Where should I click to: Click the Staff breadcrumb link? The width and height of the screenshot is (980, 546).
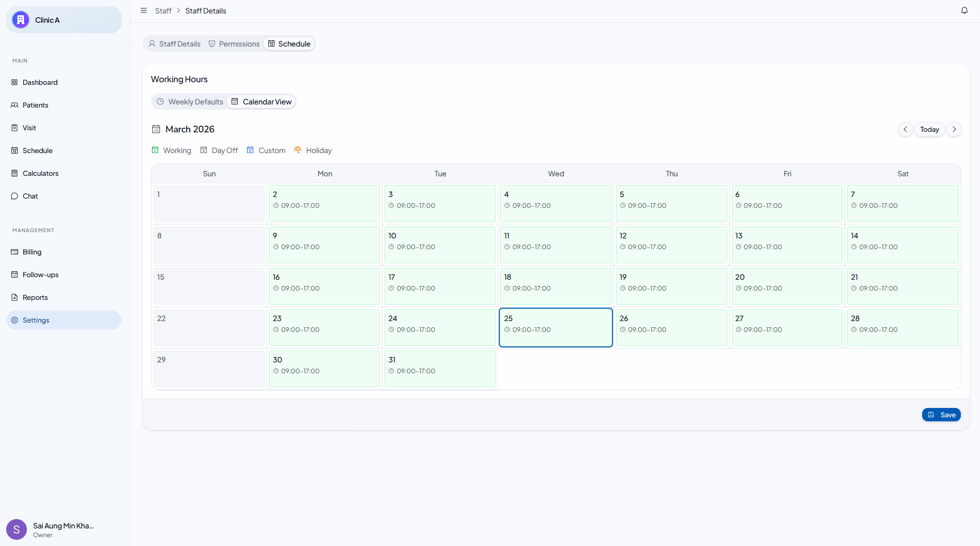tap(163, 11)
